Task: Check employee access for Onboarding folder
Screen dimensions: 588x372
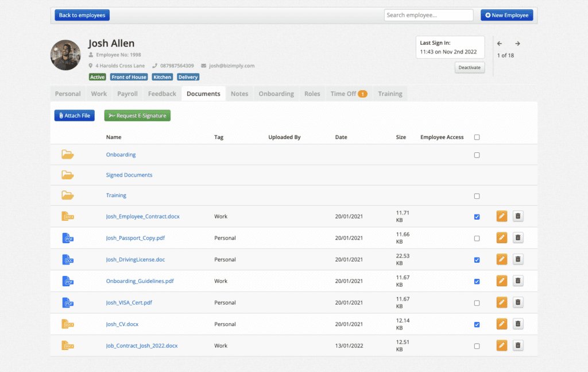Action: (477, 155)
